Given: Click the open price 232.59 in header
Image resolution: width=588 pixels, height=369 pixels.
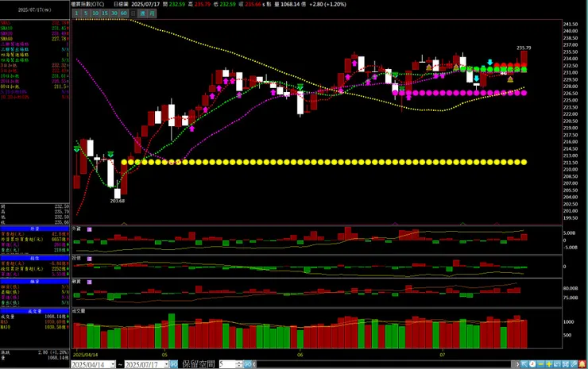Looking at the screenshot, I should (x=176, y=5).
